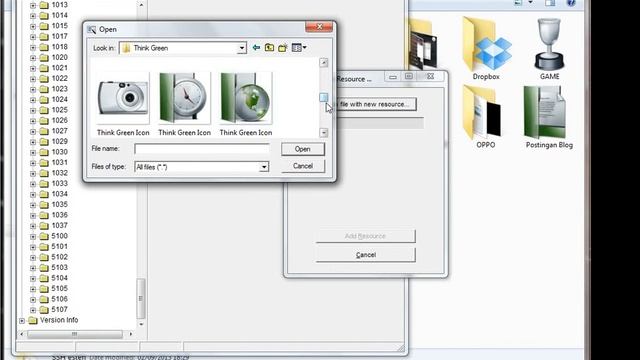Open the GAME trophy icon
The image size is (640, 360).
click(x=549, y=45)
